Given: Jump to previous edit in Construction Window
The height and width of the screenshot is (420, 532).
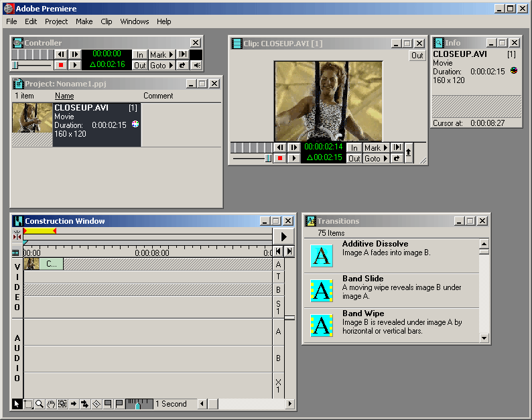Looking at the screenshot, I should [x=278, y=251].
